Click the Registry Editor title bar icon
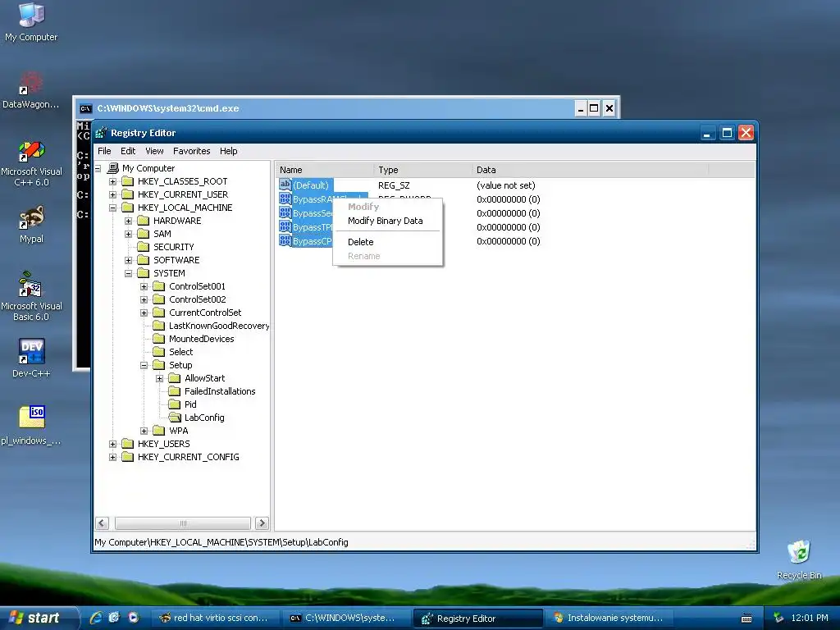 tap(101, 133)
